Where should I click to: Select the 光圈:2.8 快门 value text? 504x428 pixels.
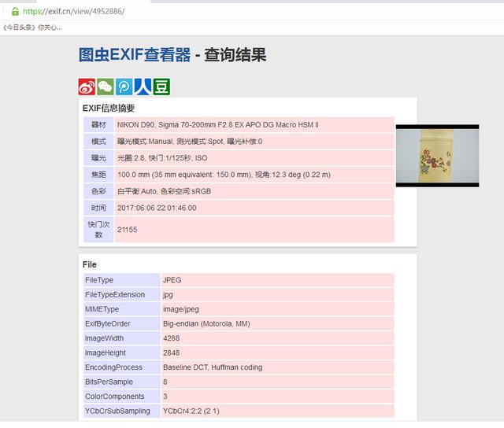(x=162, y=158)
